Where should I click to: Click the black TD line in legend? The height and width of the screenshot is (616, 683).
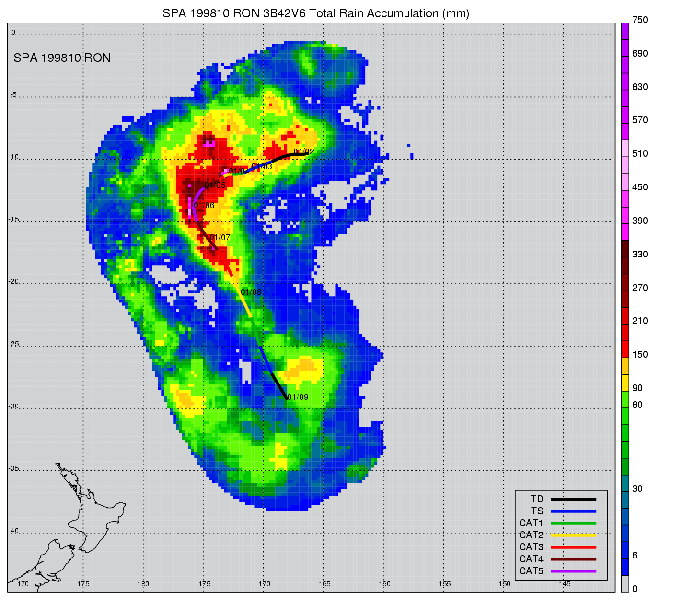(x=573, y=499)
